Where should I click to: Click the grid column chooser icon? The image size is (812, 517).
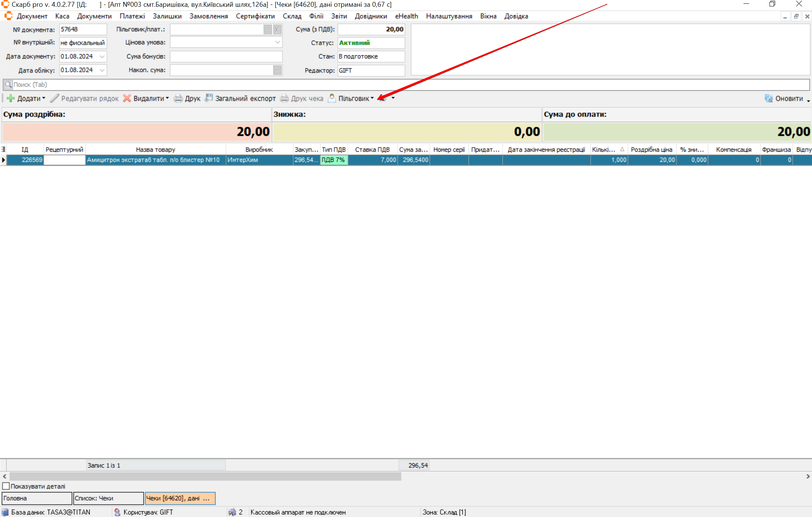click(3, 149)
